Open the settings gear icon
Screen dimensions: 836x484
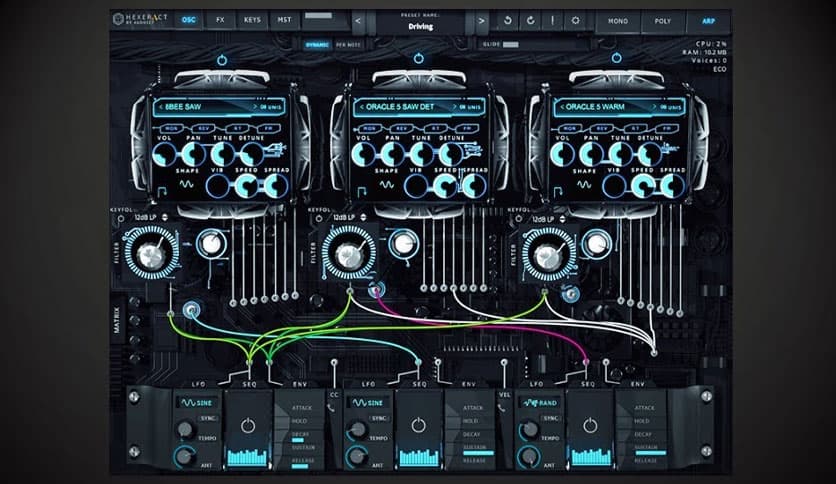pyautogui.click(x=575, y=20)
